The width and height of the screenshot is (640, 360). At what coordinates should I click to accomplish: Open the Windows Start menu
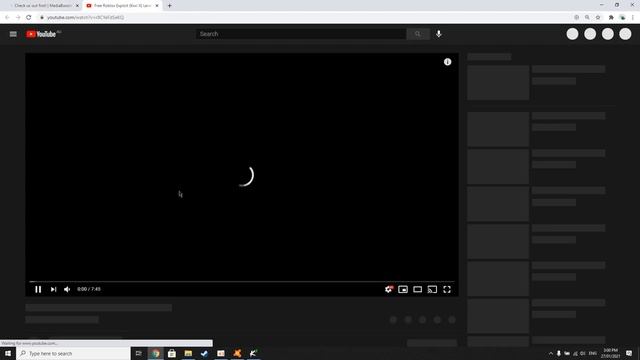pyautogui.click(x=8, y=353)
